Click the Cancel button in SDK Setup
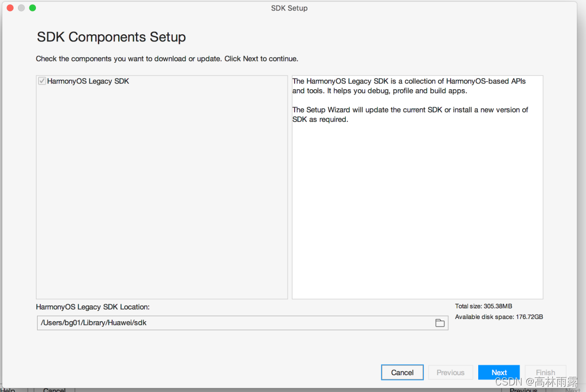The height and width of the screenshot is (392, 586). click(x=402, y=372)
